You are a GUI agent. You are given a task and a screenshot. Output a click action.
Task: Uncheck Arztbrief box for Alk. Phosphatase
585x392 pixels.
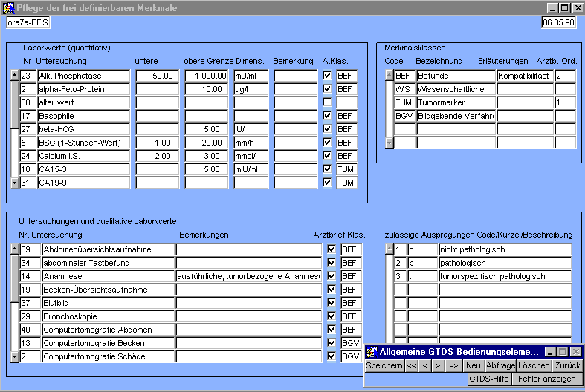click(327, 76)
